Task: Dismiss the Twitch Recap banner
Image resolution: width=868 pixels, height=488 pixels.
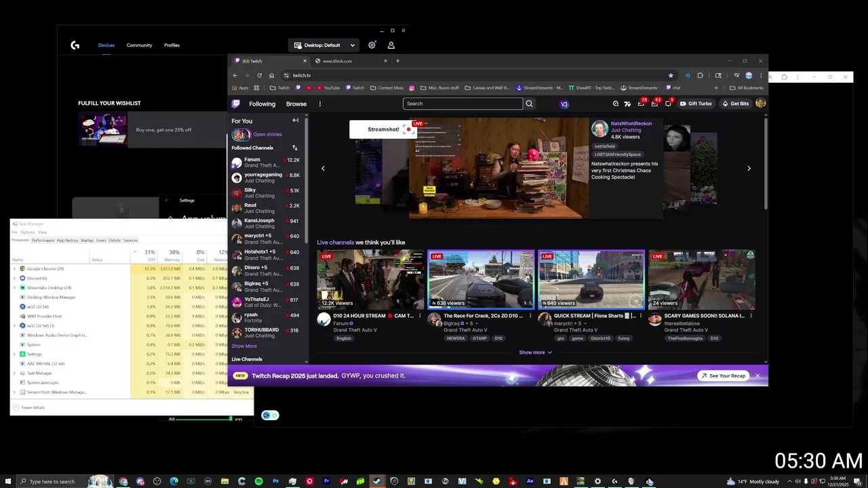Action: (757, 375)
